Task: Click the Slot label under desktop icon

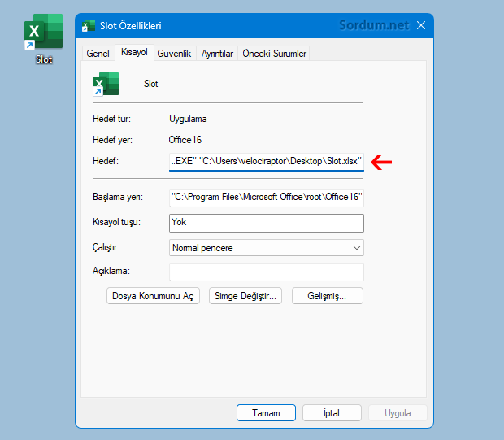Action: 44,59
